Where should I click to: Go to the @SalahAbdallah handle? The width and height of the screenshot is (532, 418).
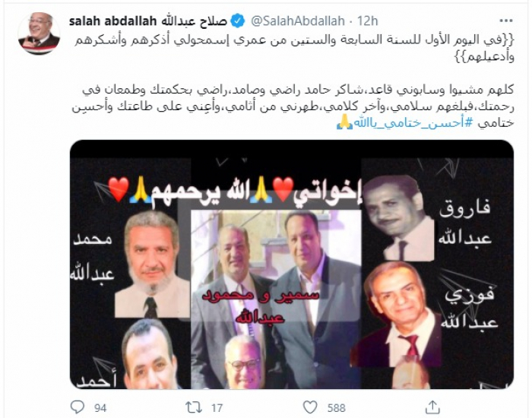pyautogui.click(x=298, y=21)
